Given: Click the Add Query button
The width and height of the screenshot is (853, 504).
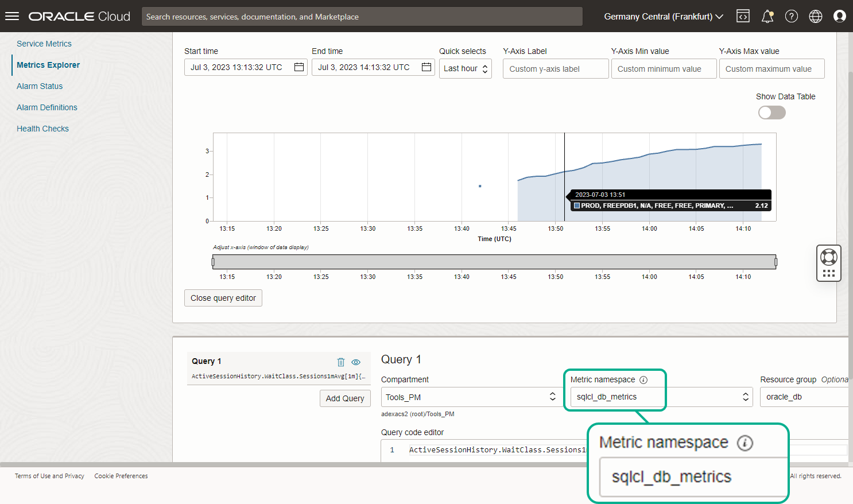Looking at the screenshot, I should pos(345,398).
